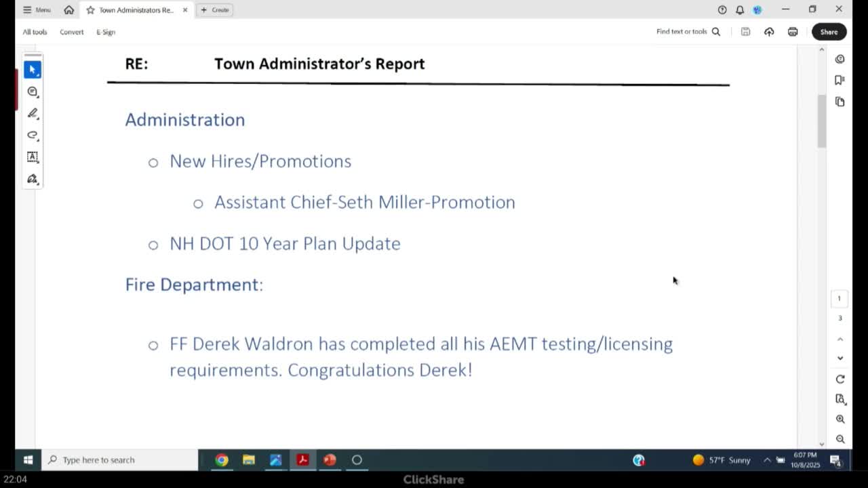Open the Windows notification center icon
This screenshot has height=488, width=868.
pos(835,460)
